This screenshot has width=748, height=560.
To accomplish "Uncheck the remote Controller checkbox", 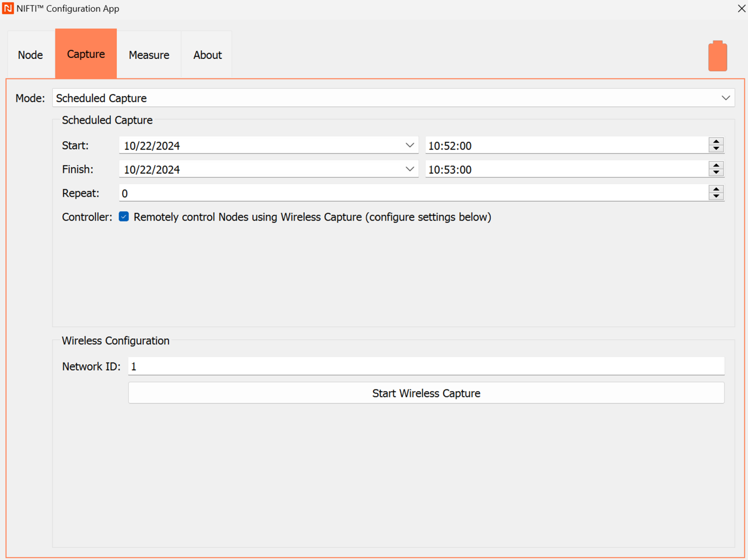I will [x=124, y=217].
